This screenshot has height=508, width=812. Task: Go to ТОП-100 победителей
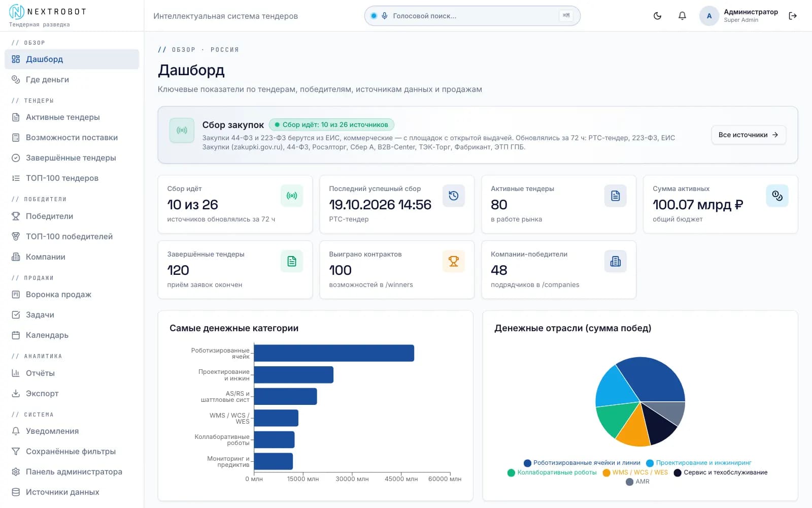pyautogui.click(x=72, y=236)
